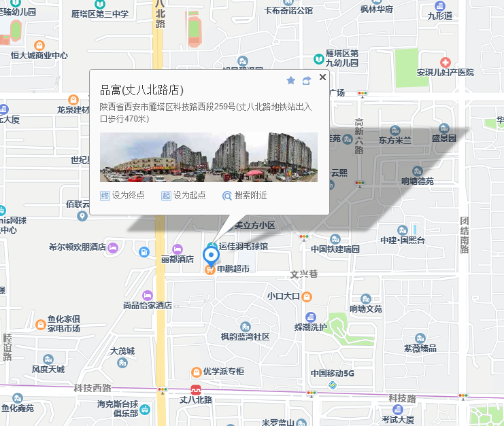Click the 雁塔区第三中学 school icon
The width and height of the screenshot is (504, 426).
(100, 5)
